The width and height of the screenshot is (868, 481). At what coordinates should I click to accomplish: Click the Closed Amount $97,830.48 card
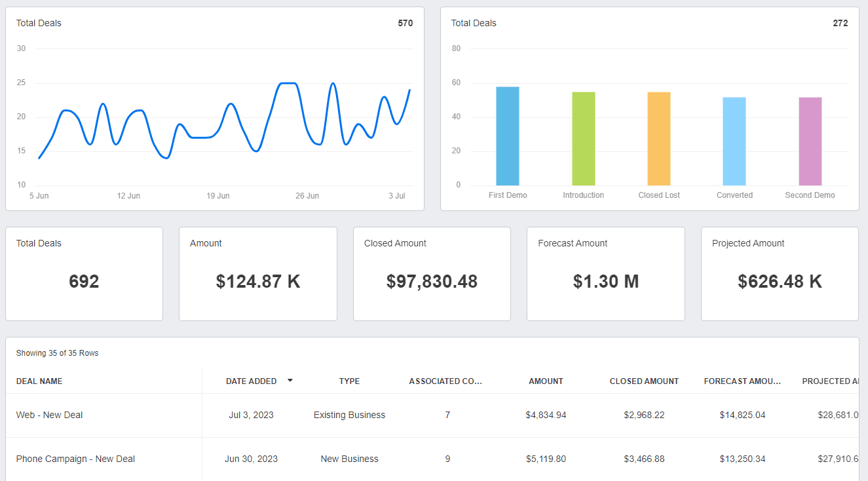[432, 274]
